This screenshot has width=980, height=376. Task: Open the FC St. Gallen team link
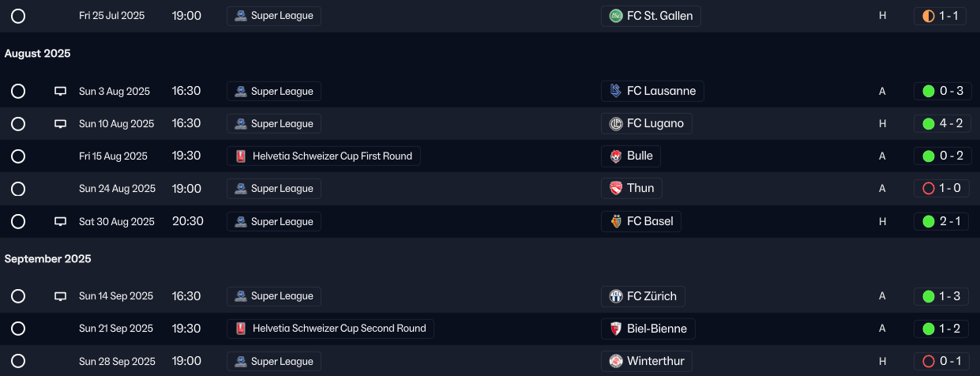pos(651,16)
